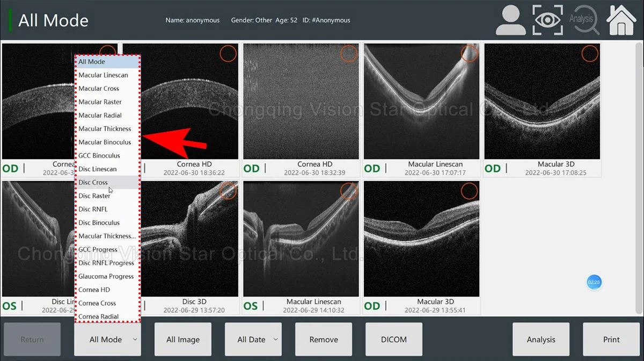Open Analysis via the magnifier icon
This screenshot has height=361, width=644.
[584, 20]
